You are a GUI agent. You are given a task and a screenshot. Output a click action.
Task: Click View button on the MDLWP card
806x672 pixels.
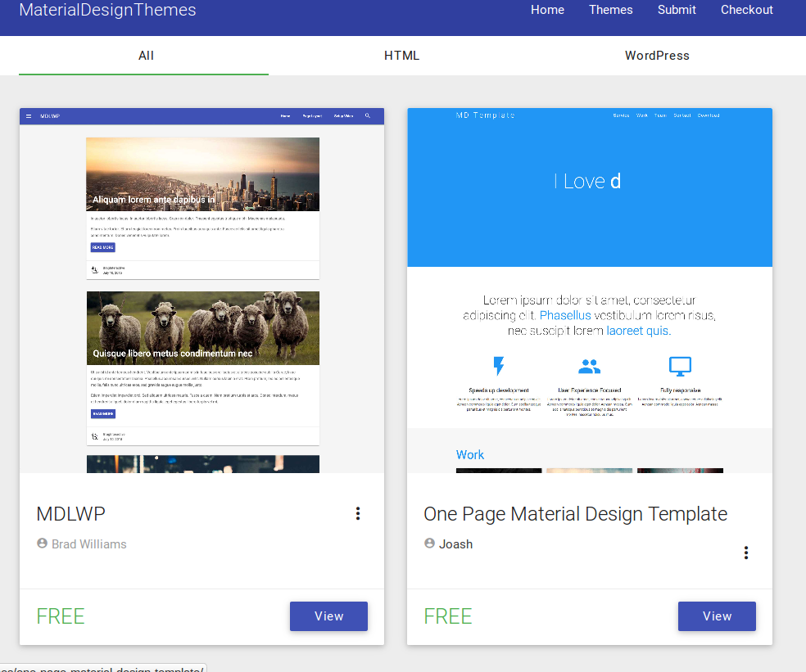329,616
